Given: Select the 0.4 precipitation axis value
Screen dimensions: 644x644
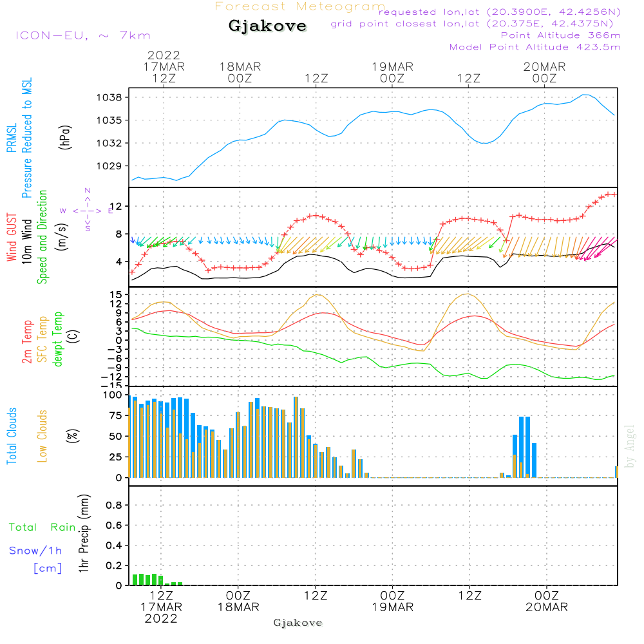Looking at the screenshot, I should [114, 545].
